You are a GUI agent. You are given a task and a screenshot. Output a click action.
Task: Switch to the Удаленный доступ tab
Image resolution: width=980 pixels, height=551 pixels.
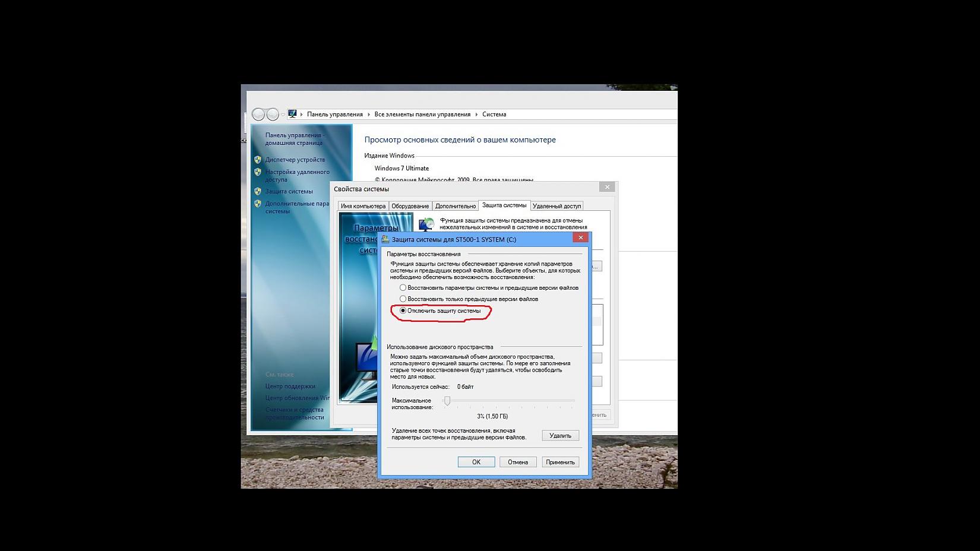pos(557,206)
